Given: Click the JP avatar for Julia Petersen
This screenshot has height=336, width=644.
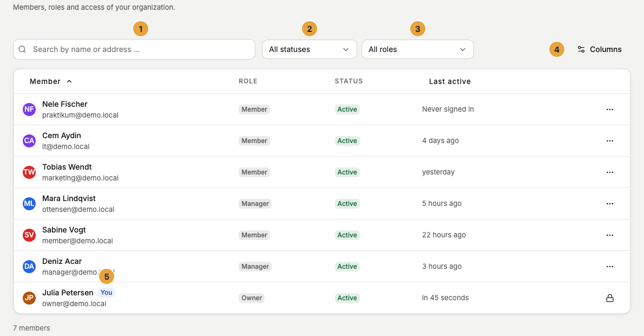Looking at the screenshot, I should pyautogui.click(x=29, y=298).
